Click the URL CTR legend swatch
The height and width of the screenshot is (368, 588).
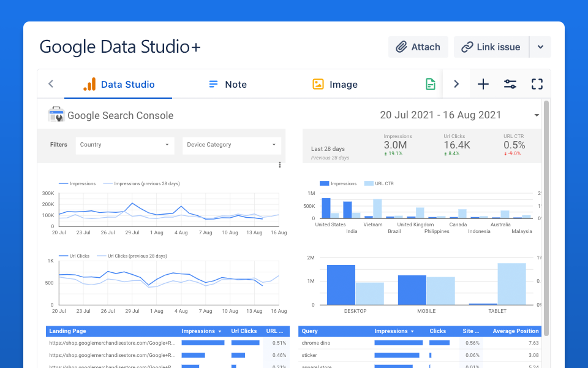tap(369, 183)
